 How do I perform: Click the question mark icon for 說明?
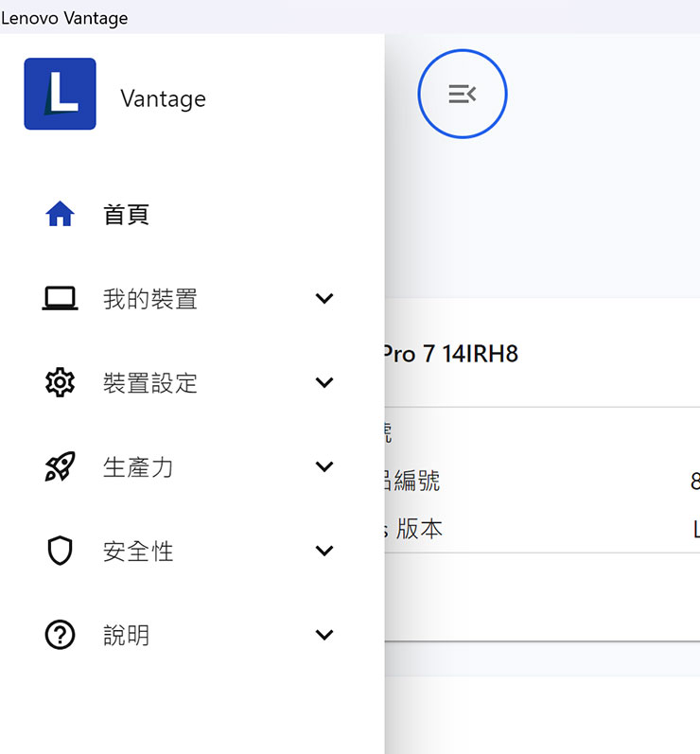[61, 635]
